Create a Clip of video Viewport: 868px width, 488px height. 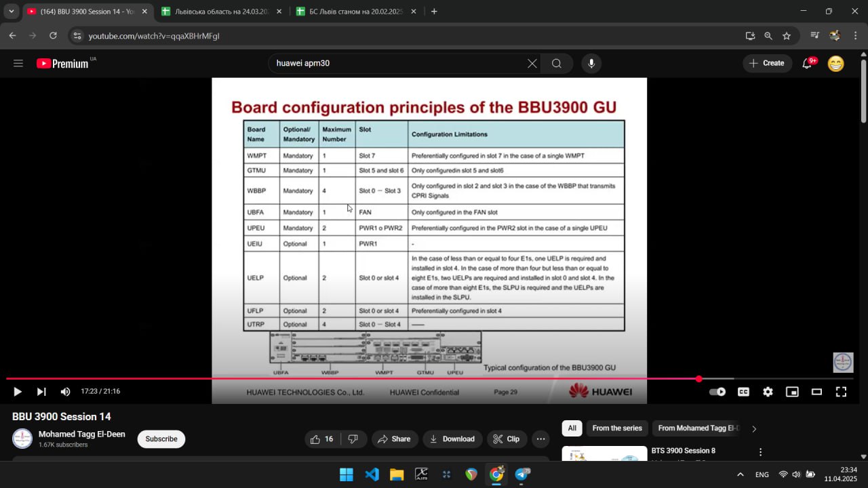coord(506,439)
